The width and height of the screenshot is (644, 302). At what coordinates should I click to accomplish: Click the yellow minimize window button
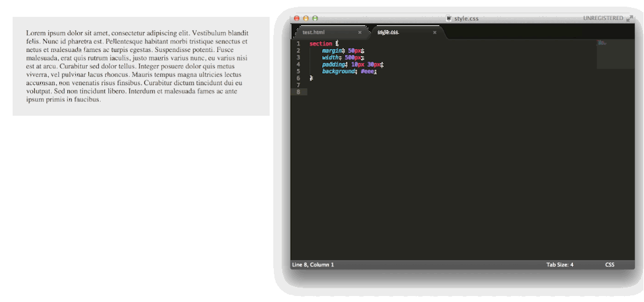click(306, 18)
